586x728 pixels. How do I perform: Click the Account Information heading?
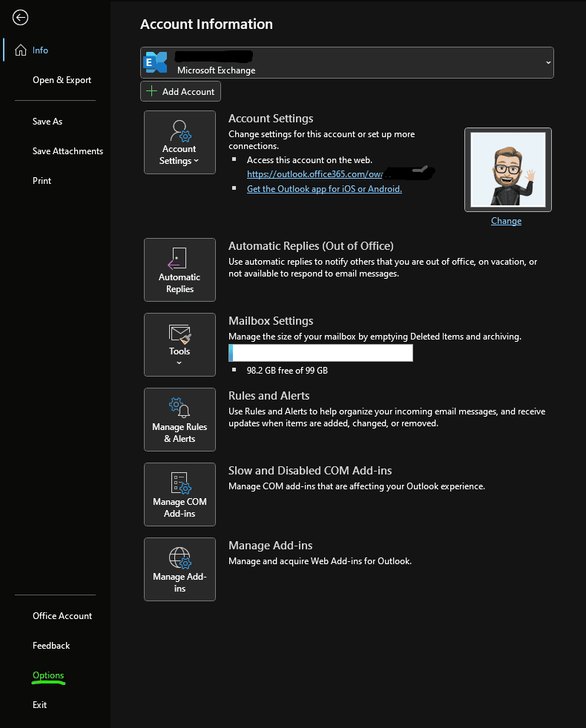click(206, 24)
